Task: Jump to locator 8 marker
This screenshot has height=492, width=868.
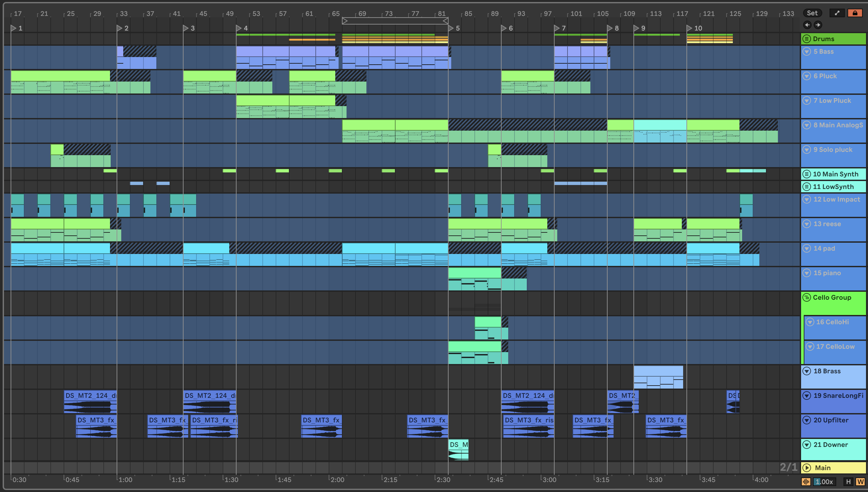Action: tap(610, 28)
